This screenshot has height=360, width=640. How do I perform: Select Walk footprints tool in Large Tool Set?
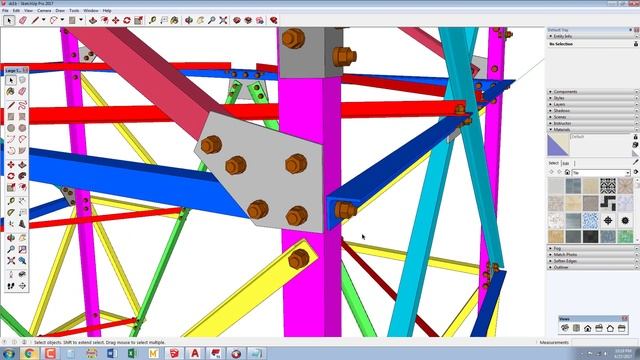click(x=11, y=286)
